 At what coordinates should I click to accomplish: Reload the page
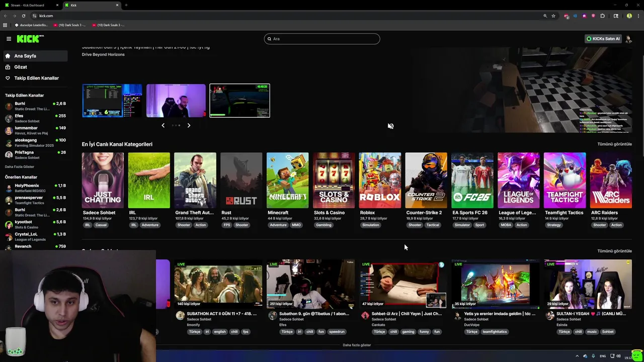(23, 16)
